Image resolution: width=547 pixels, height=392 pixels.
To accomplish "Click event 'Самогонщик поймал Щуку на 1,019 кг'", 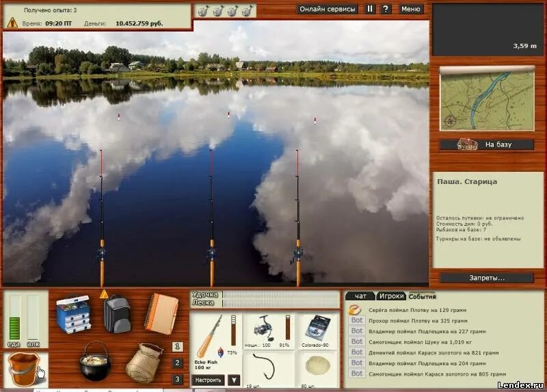I will click(x=421, y=342).
